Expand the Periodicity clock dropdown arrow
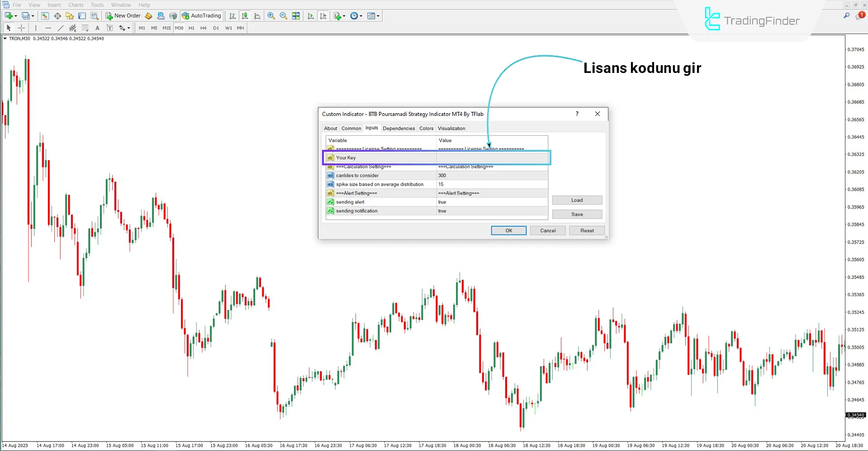Screen dimensions: 868x451 [x=361, y=16]
